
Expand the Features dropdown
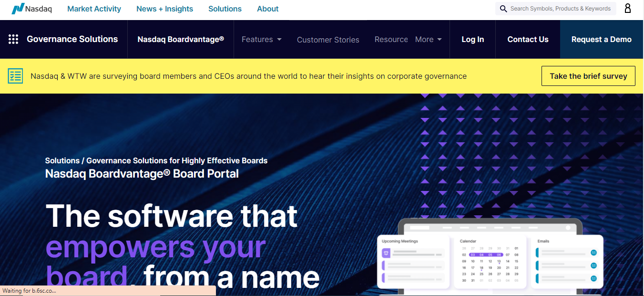261,39
